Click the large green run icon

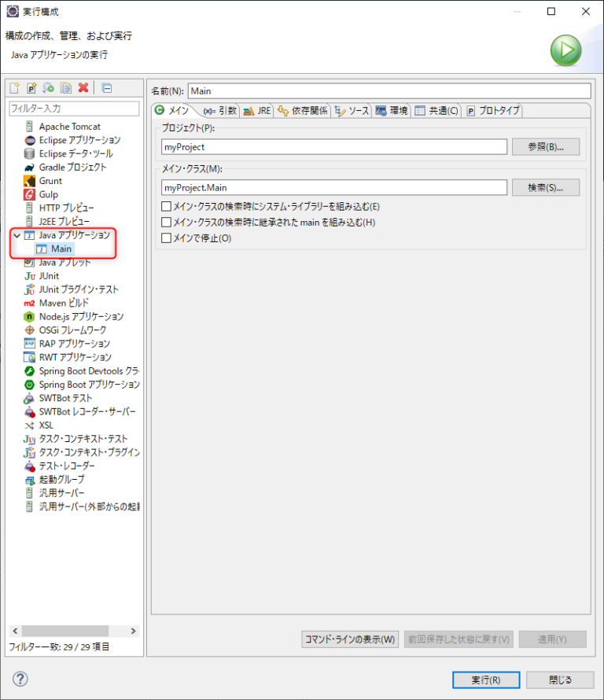tap(565, 50)
